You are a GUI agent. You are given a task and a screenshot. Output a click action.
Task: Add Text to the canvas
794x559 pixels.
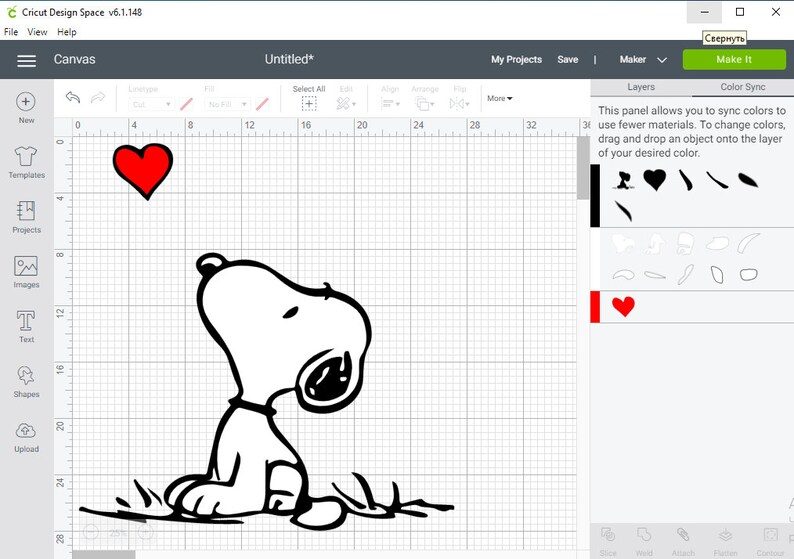(x=26, y=327)
